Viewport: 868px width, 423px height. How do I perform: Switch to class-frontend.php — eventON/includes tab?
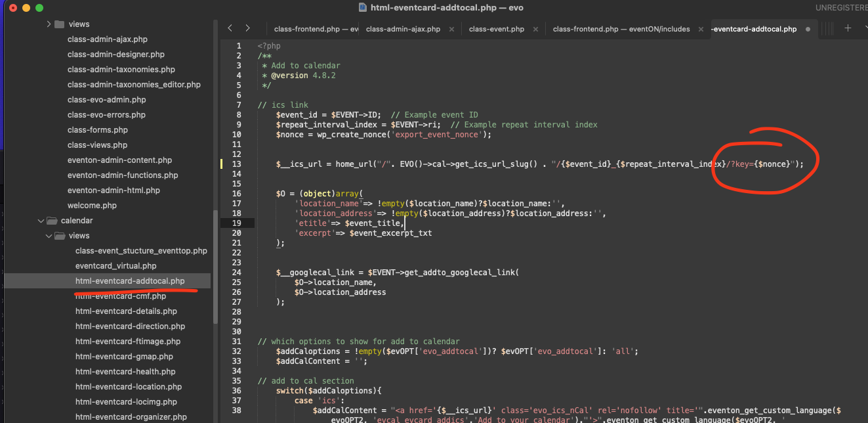pos(621,29)
